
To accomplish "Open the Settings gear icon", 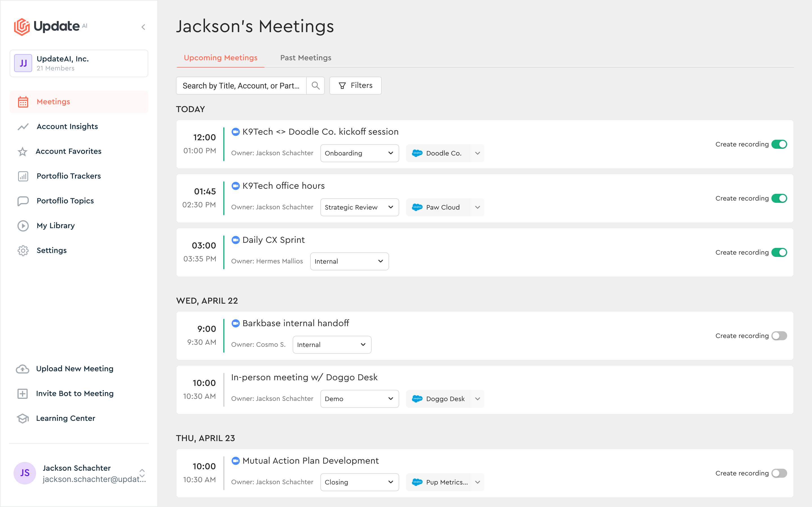I will [23, 250].
